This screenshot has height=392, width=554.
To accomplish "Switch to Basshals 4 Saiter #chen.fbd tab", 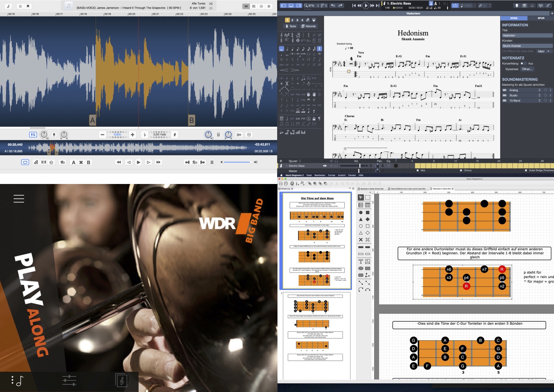I will 371,189.
